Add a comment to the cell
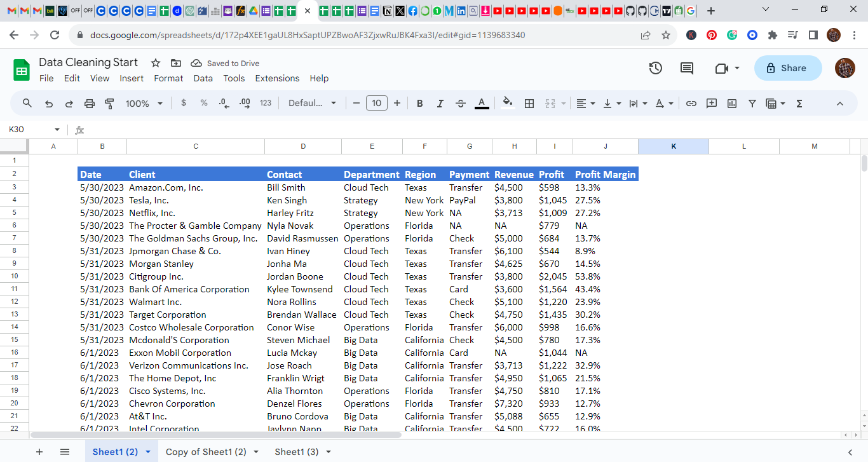 coord(712,103)
